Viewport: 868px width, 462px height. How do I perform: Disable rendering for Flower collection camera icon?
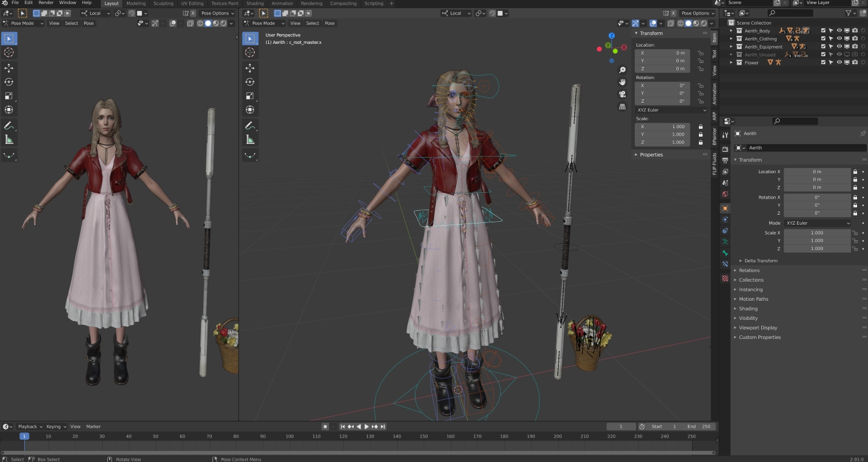[x=855, y=62]
